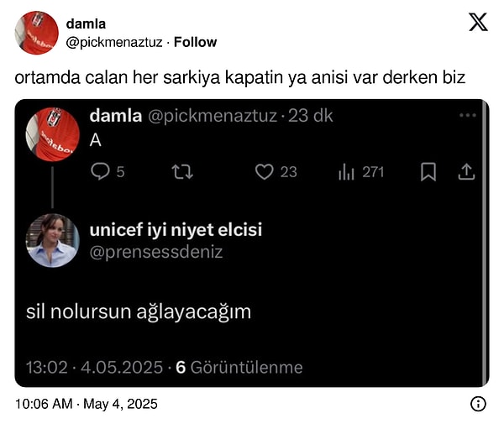The width and height of the screenshot is (504, 429).
Task: Open the tweet info icon
Action: coord(478,404)
